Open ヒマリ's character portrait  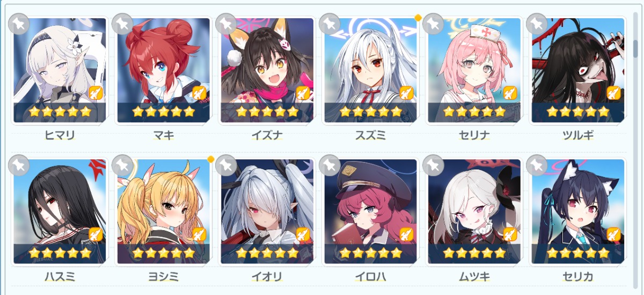coord(60,70)
